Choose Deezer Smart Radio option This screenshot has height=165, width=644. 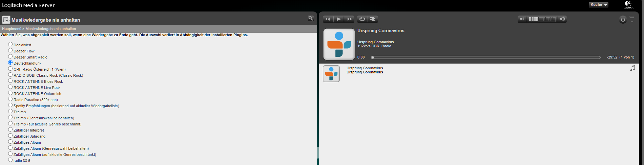(x=11, y=56)
